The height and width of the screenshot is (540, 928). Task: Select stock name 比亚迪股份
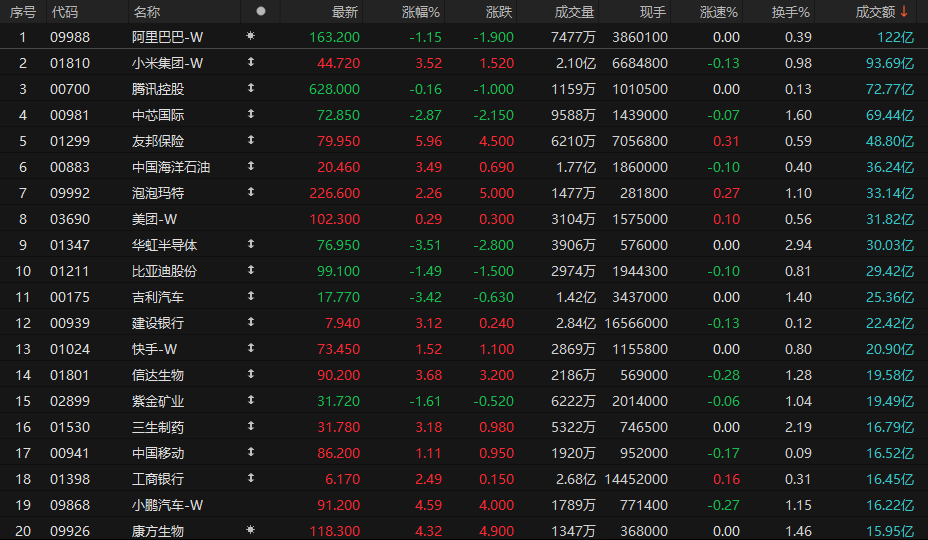(165, 272)
